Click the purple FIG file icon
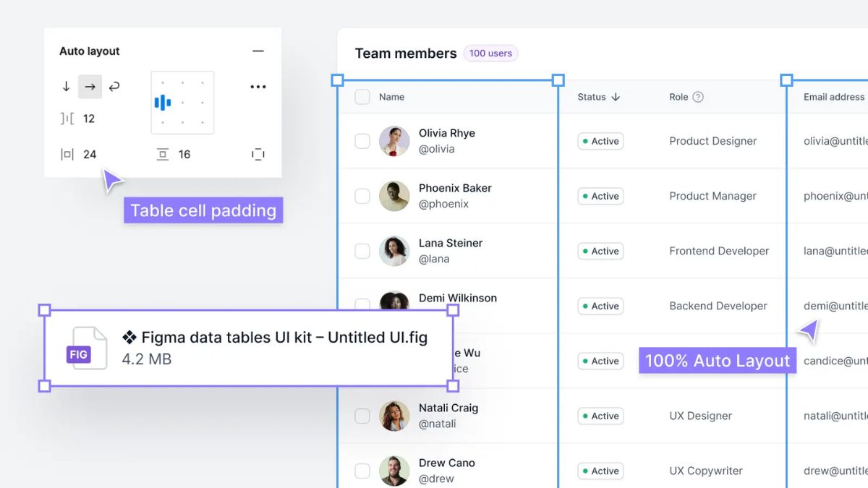The width and height of the screenshot is (868, 488). click(80, 354)
